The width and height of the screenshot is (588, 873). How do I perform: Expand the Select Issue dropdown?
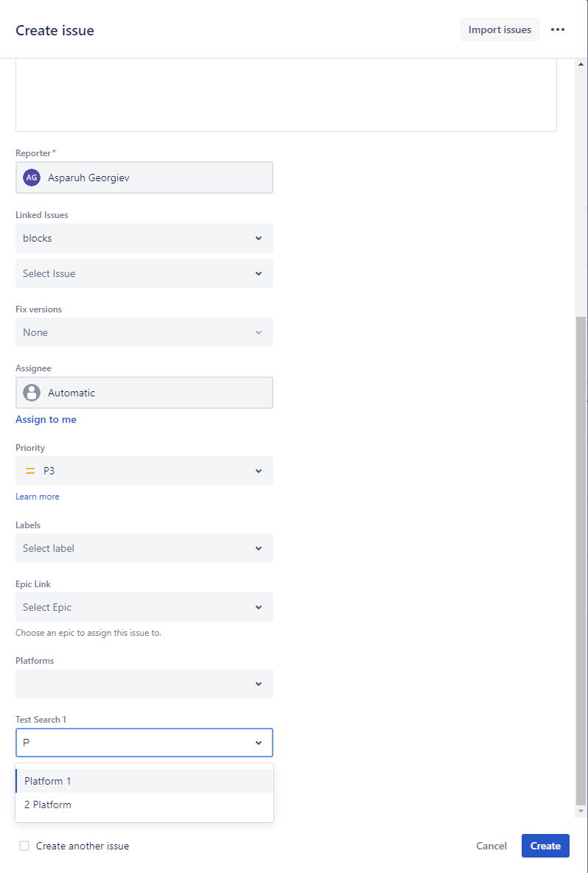(144, 273)
